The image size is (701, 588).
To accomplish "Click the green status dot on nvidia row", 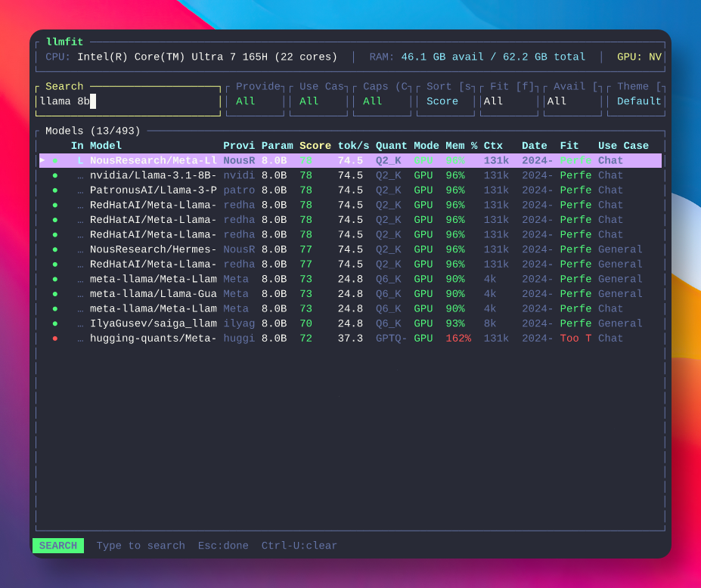I will tap(55, 175).
